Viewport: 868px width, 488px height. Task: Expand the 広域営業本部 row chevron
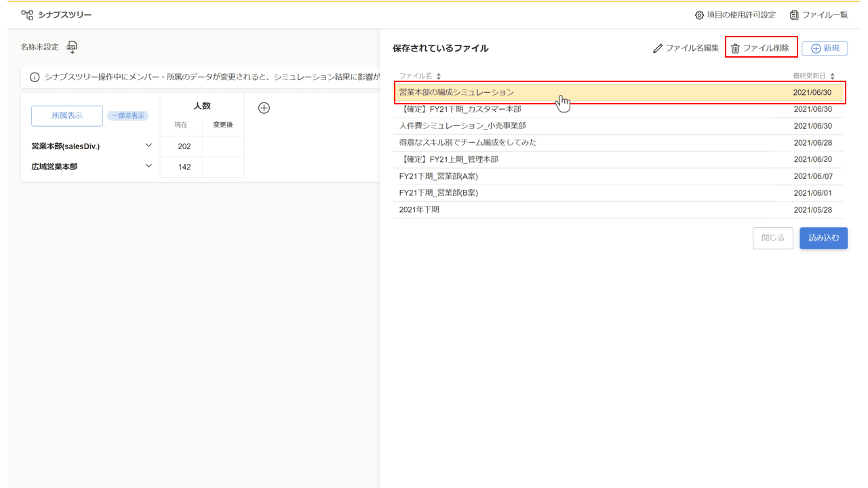[x=149, y=165]
